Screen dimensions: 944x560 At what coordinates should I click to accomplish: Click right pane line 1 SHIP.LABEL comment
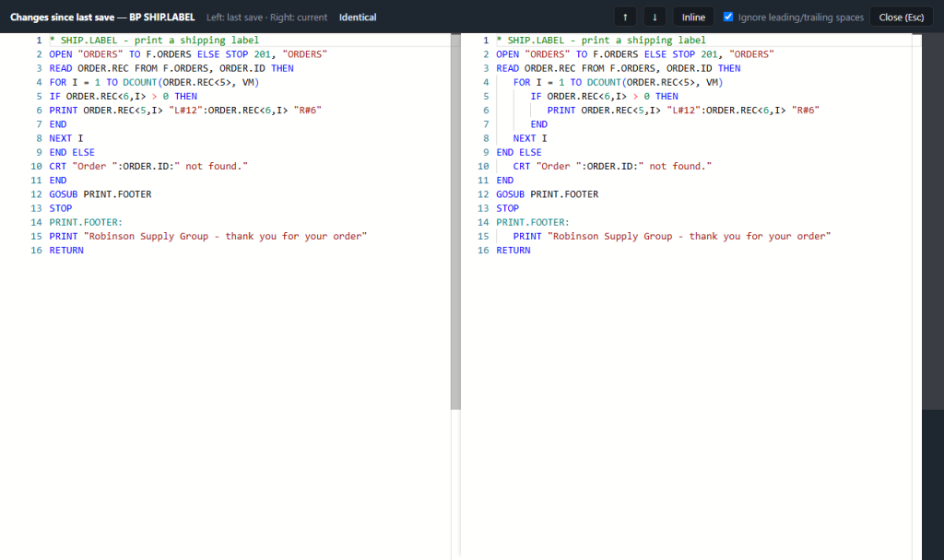(601, 41)
